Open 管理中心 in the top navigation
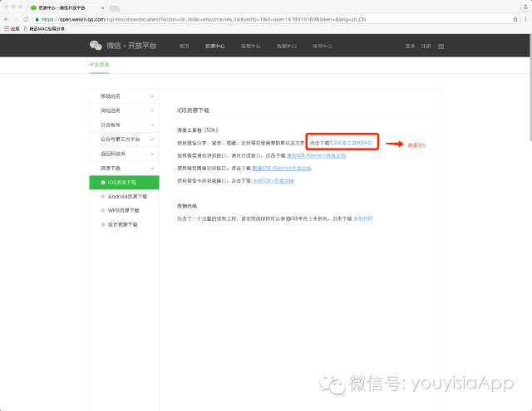Viewport: 532px width, 411px height. pos(250,46)
